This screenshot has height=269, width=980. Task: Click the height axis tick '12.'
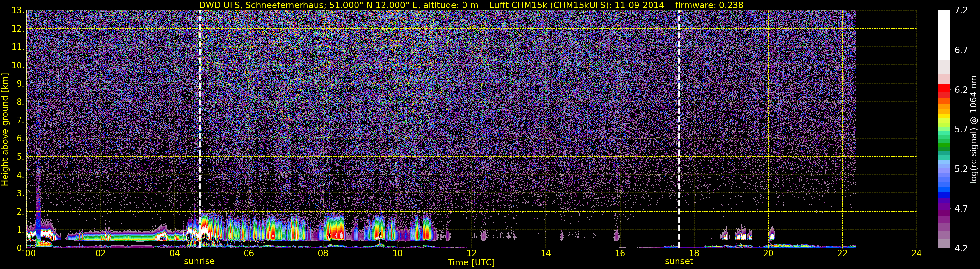coord(18,29)
